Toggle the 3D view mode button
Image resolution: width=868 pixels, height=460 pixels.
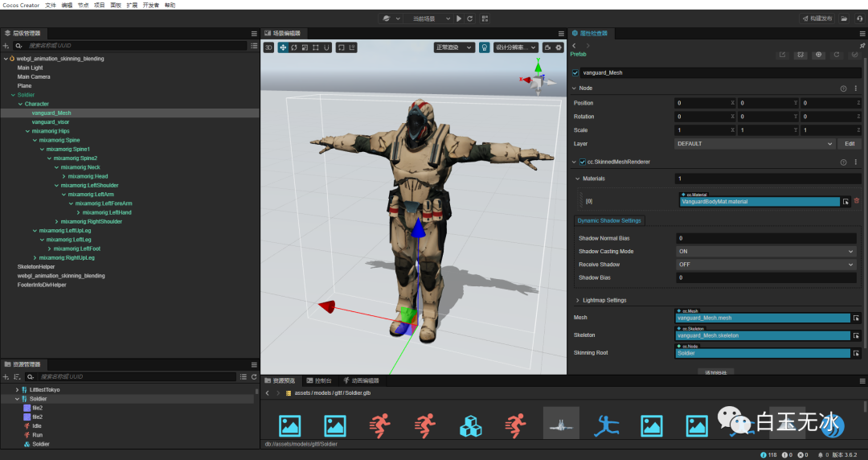pos(268,47)
